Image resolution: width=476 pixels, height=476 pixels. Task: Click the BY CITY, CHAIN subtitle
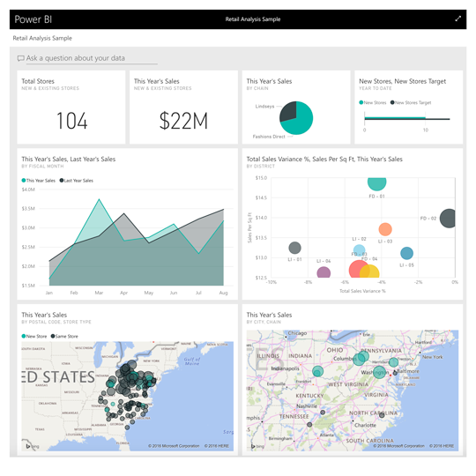click(264, 322)
